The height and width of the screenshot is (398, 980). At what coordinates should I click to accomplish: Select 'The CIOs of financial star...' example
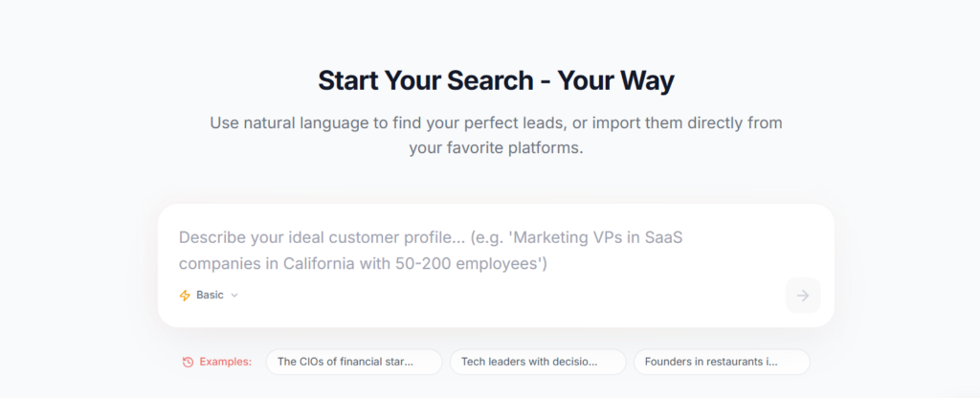(x=353, y=362)
